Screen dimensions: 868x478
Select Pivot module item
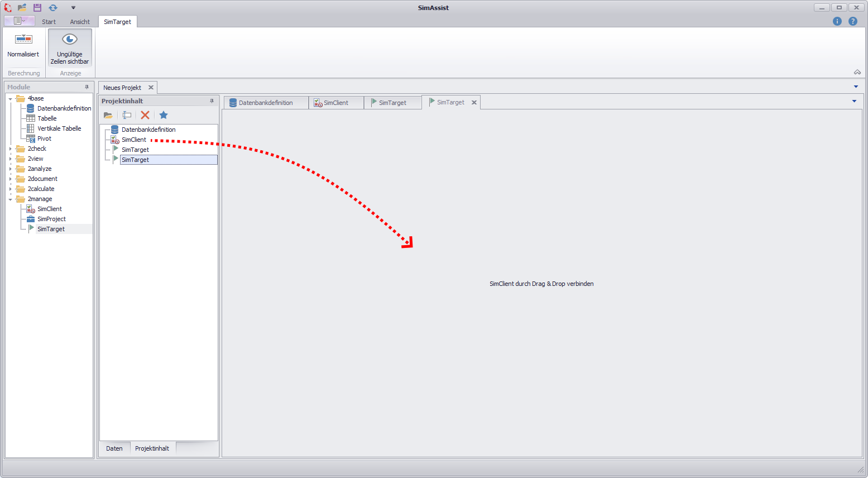coord(44,138)
